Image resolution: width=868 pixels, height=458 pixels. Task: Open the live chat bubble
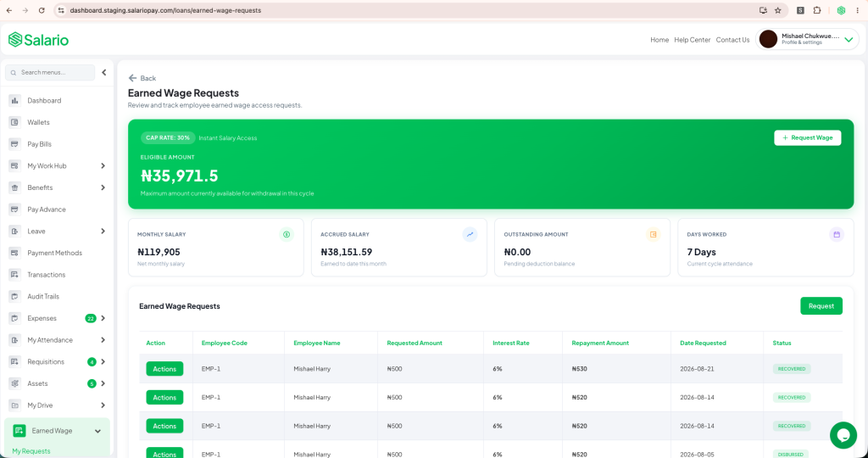point(843,435)
